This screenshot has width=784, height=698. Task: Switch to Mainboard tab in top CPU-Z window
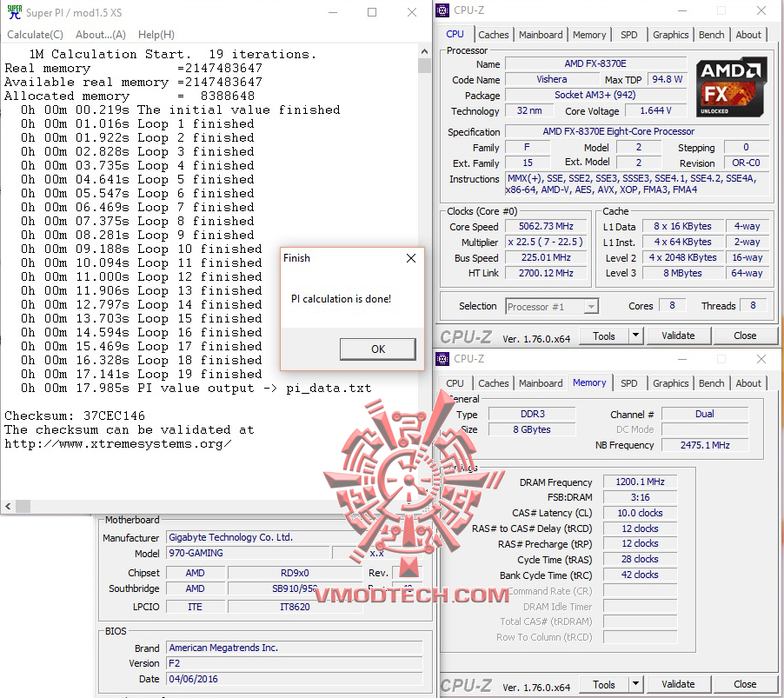[x=541, y=35]
